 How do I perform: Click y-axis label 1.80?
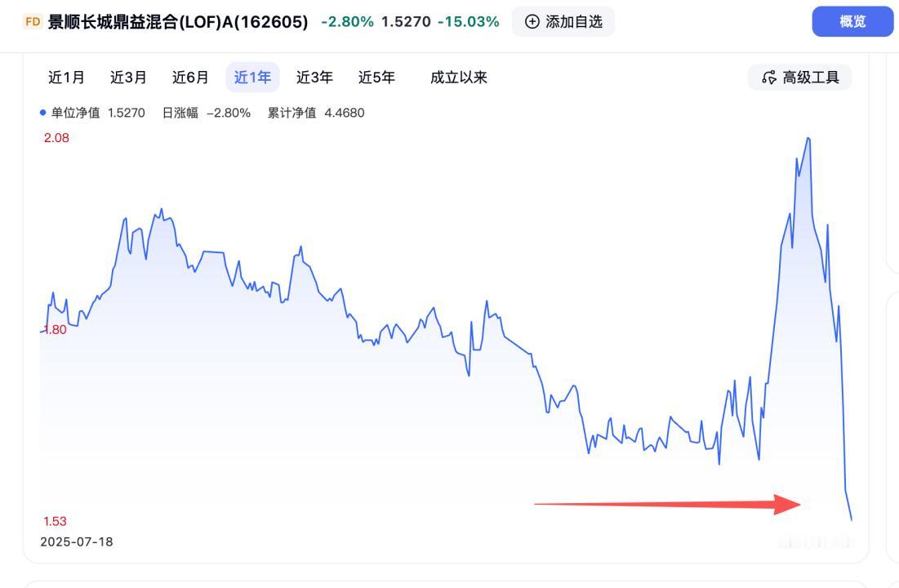(55, 329)
